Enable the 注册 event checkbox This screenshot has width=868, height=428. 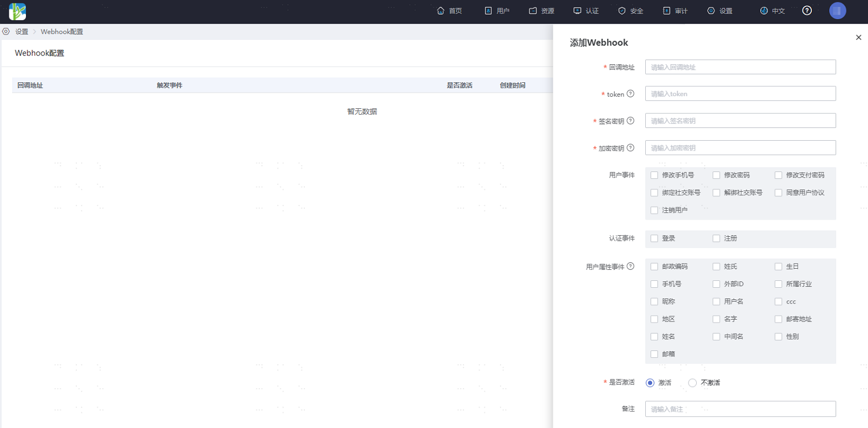click(x=716, y=238)
